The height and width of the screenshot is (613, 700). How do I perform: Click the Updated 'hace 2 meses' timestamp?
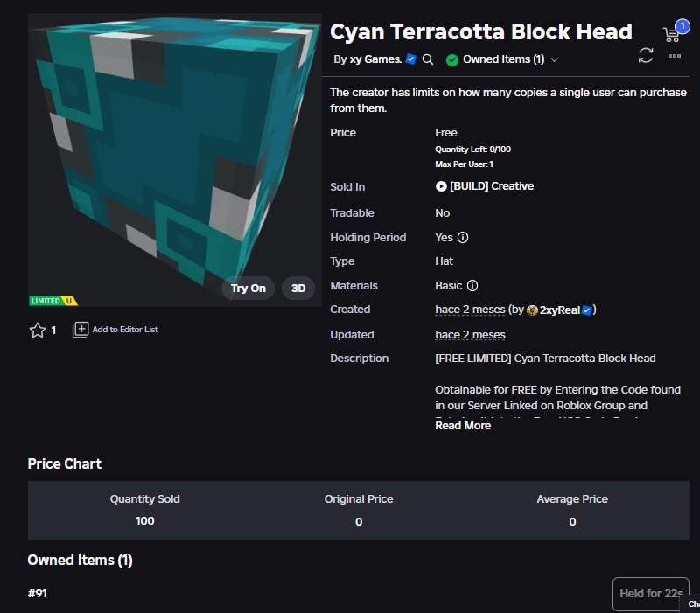coord(470,335)
